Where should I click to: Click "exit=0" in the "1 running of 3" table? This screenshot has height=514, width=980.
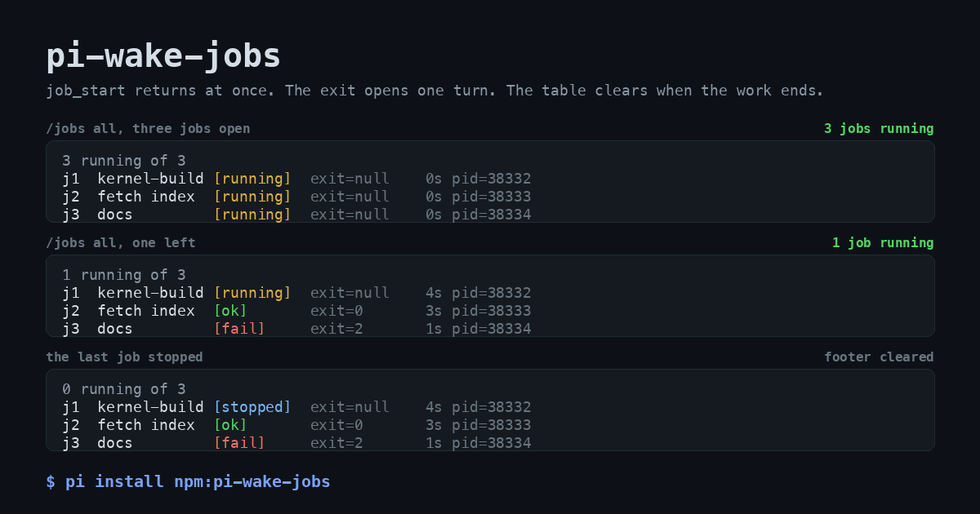(336, 311)
